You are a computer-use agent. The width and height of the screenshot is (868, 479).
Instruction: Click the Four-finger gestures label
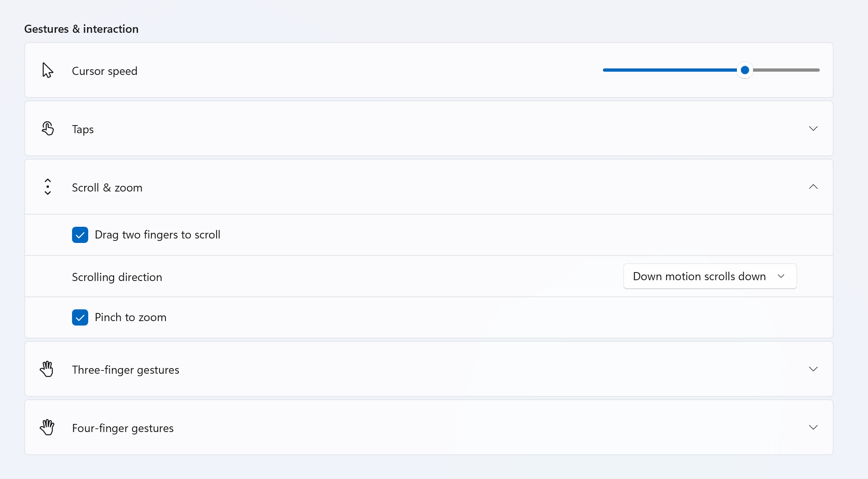(123, 428)
